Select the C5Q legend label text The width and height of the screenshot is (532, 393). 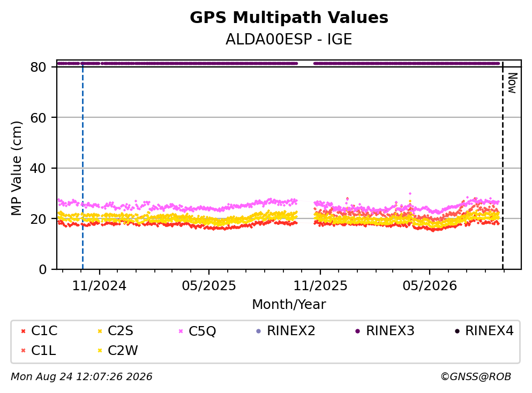point(202,331)
